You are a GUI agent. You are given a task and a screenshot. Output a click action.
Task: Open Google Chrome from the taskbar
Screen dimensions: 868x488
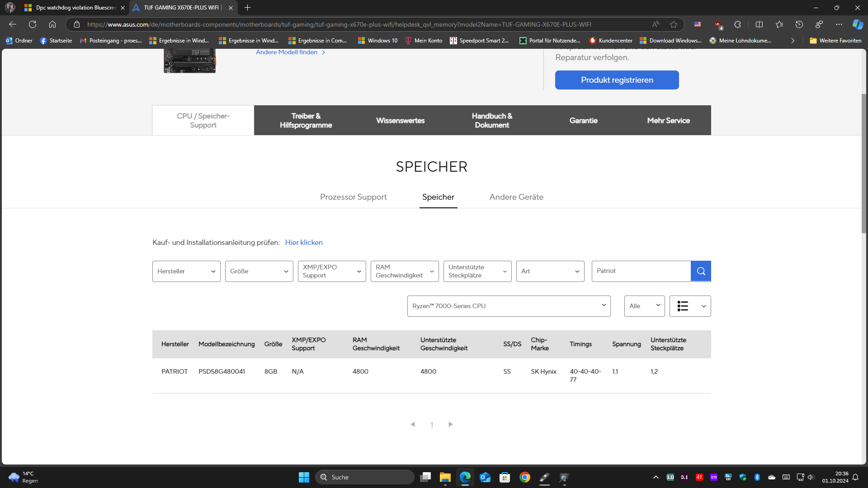click(524, 477)
